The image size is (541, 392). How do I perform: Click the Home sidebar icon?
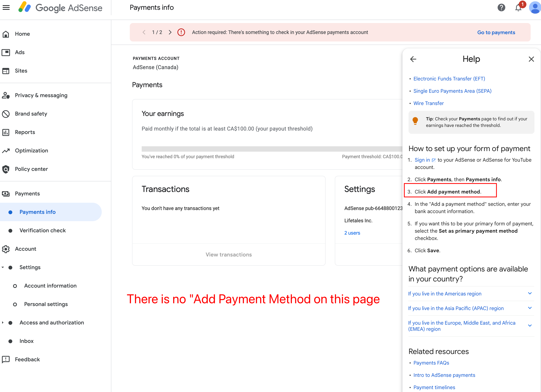click(x=6, y=34)
